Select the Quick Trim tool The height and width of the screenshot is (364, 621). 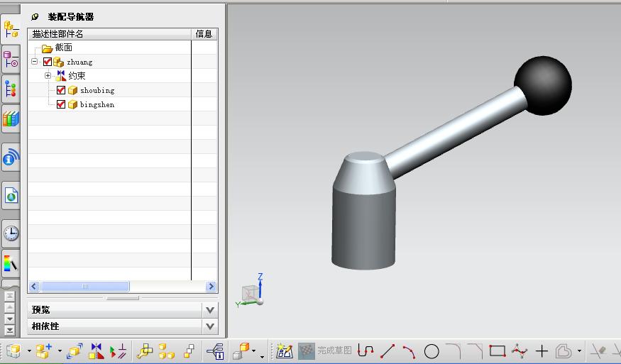pos(598,351)
